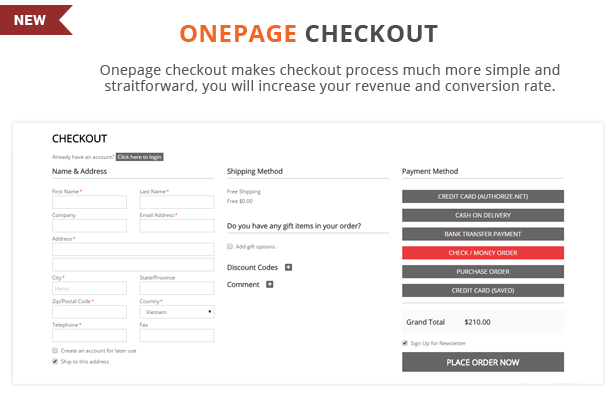The width and height of the screenshot is (616, 407).
Task: Open the Country dropdown showing Vietnam
Action: tap(177, 312)
